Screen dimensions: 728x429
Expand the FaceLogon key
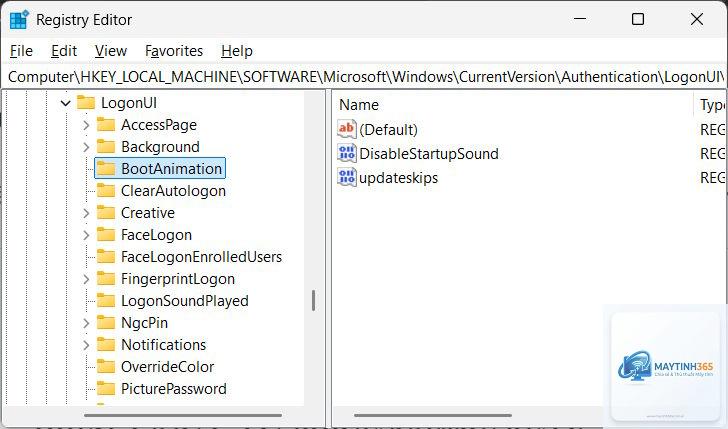coord(86,235)
